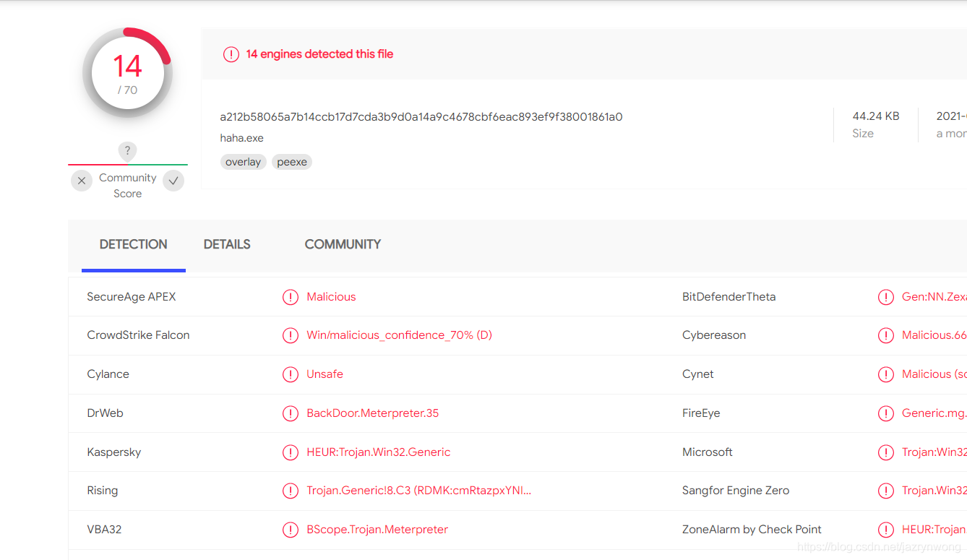Click the community score upvote checkmark icon

173,181
